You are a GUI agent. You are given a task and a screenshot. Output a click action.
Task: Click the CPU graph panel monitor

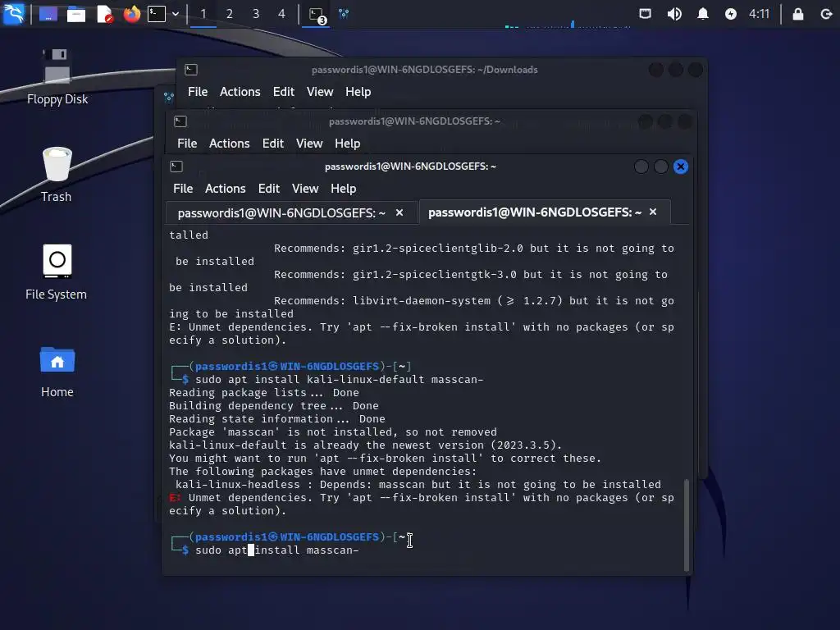point(568,24)
